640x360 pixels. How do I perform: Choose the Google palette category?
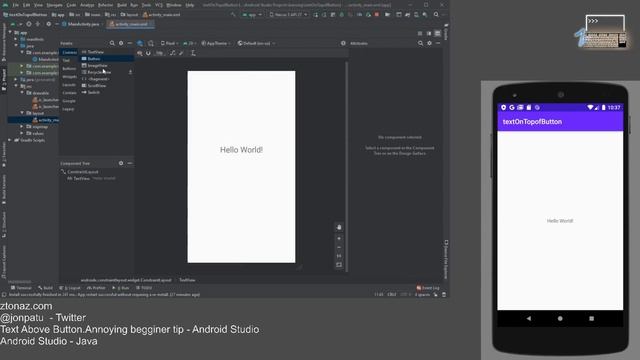point(69,101)
